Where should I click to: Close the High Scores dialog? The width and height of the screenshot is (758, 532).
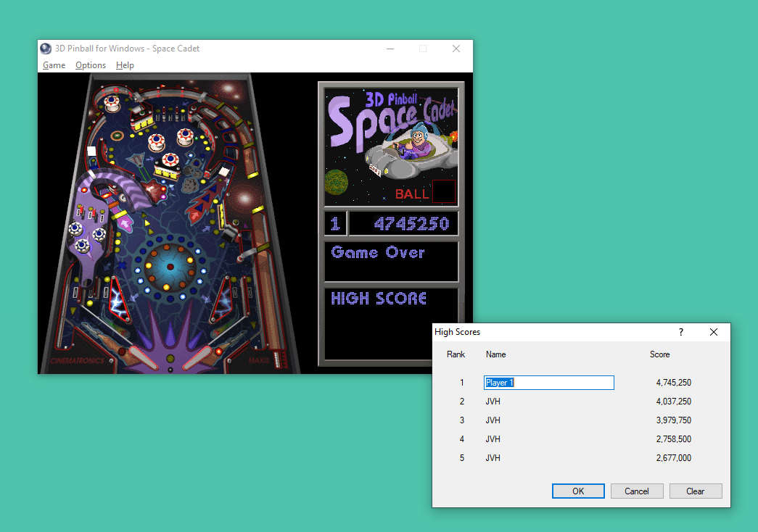713,332
